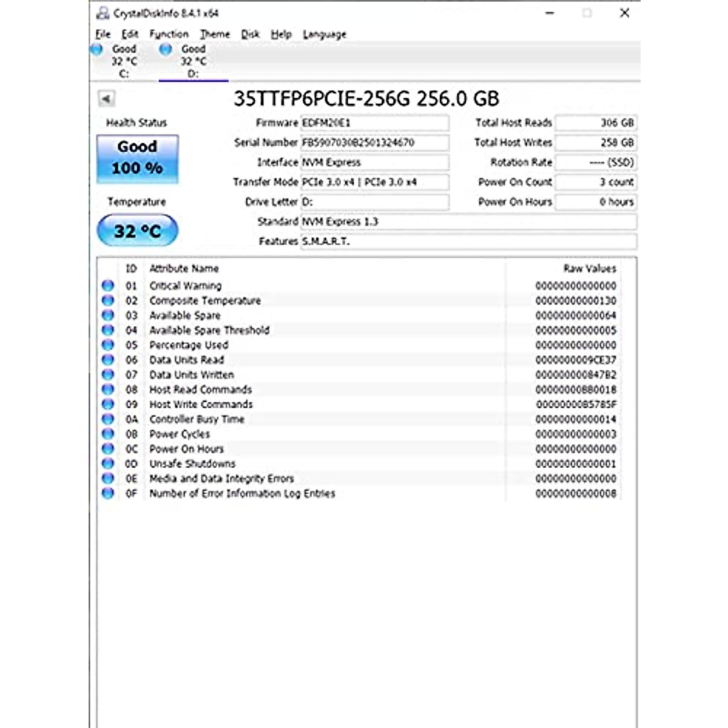Click the 32 °C temperature button
Viewport: 728px width, 728px height.
click(x=137, y=231)
